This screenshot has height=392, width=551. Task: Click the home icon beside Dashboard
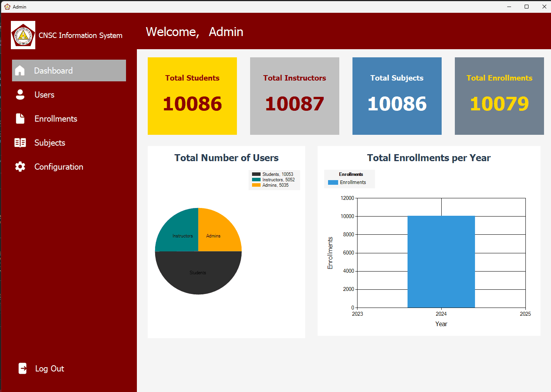coord(20,70)
